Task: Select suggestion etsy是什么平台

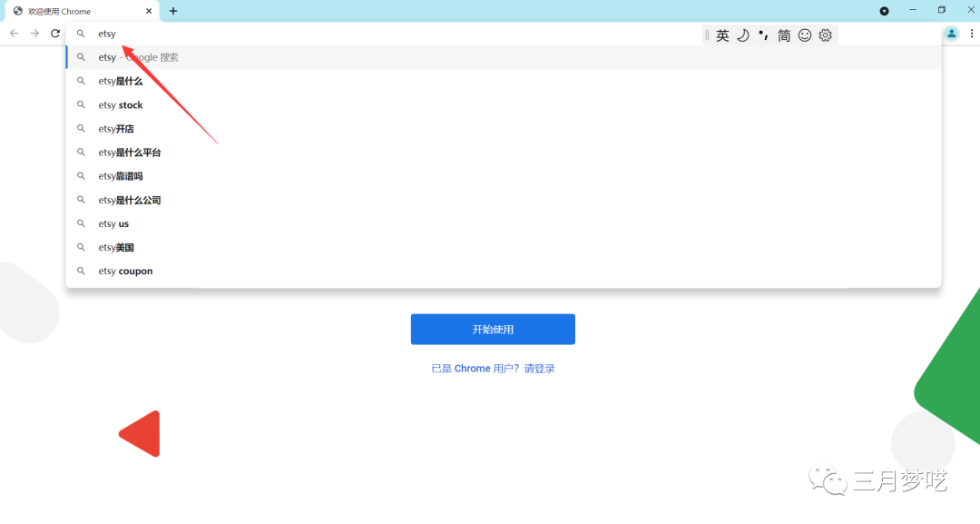Action: (504, 153)
